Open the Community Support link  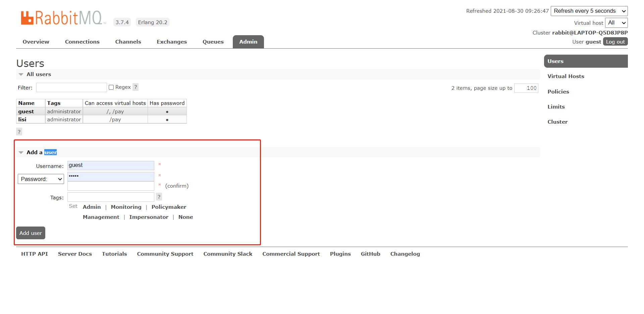point(165,254)
